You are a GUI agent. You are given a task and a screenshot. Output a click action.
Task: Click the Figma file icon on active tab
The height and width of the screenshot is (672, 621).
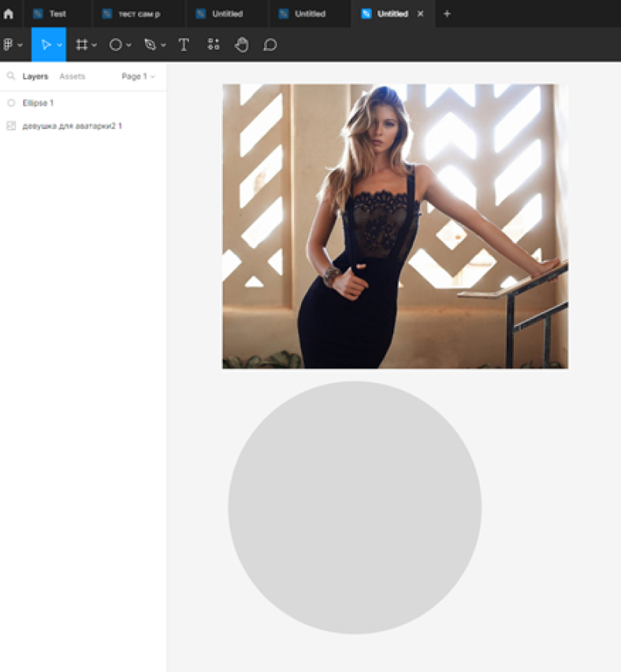tap(366, 13)
